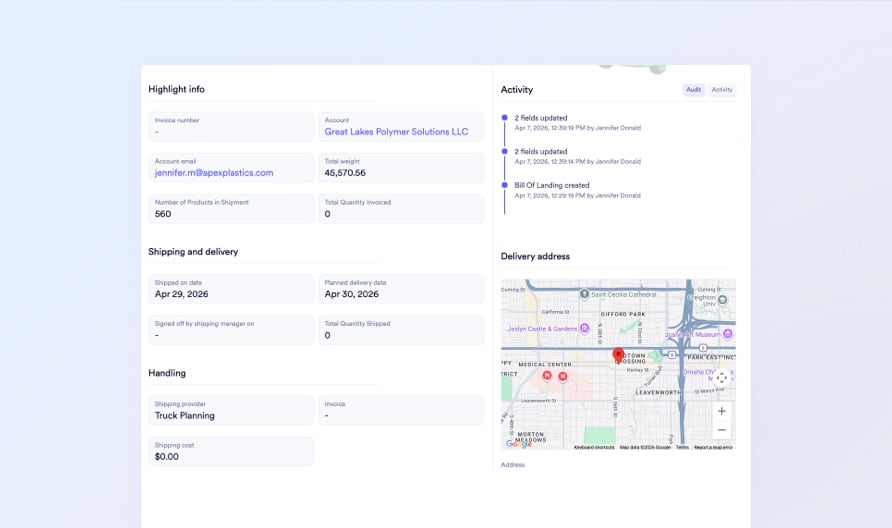Select the Joslyn Art Museum marker
This screenshot has width=892, height=528.
tap(728, 334)
